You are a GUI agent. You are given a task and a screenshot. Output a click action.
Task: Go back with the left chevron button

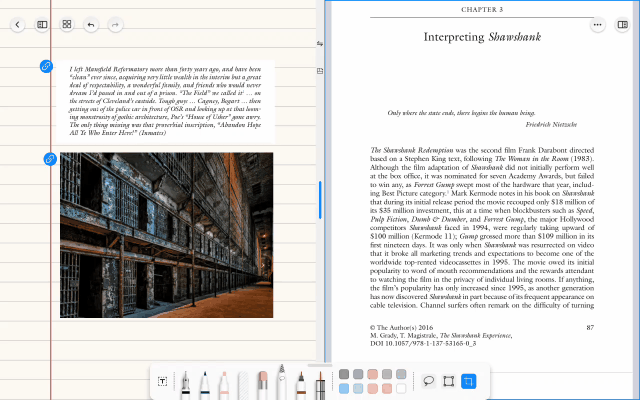(x=18, y=25)
